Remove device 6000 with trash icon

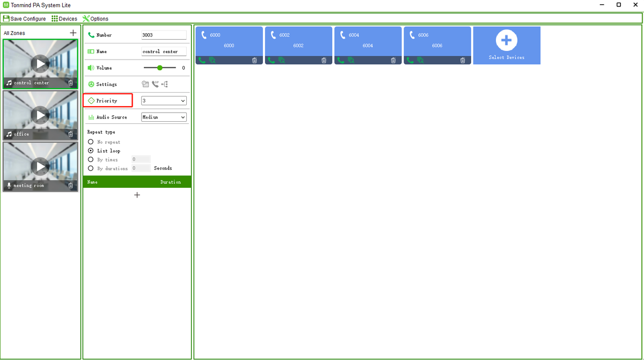[254, 60]
